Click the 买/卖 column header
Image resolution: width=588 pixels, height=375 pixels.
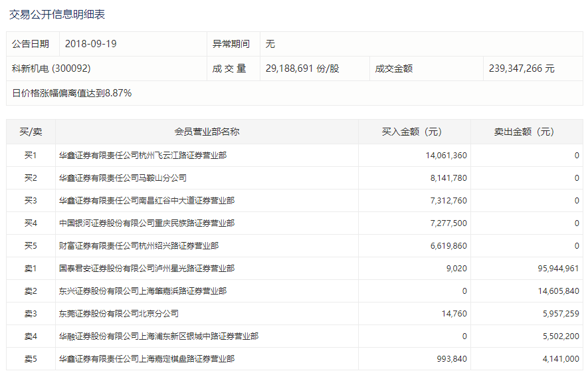30,132
